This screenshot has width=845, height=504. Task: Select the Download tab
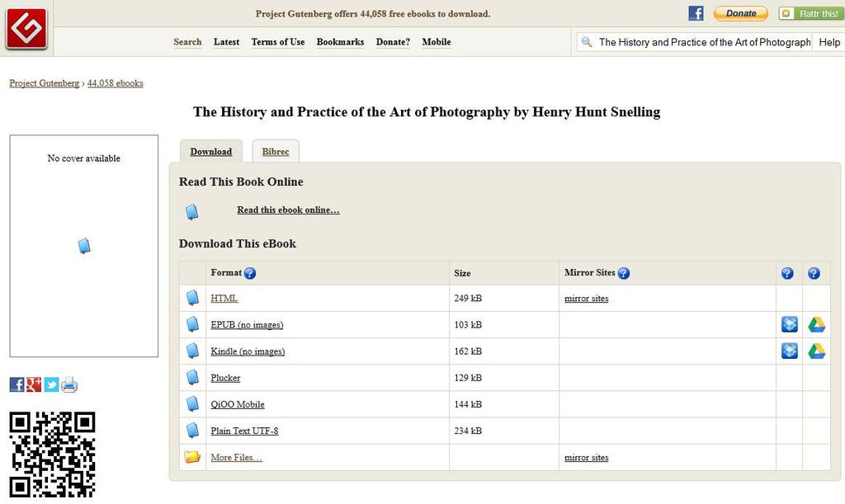coord(211,152)
